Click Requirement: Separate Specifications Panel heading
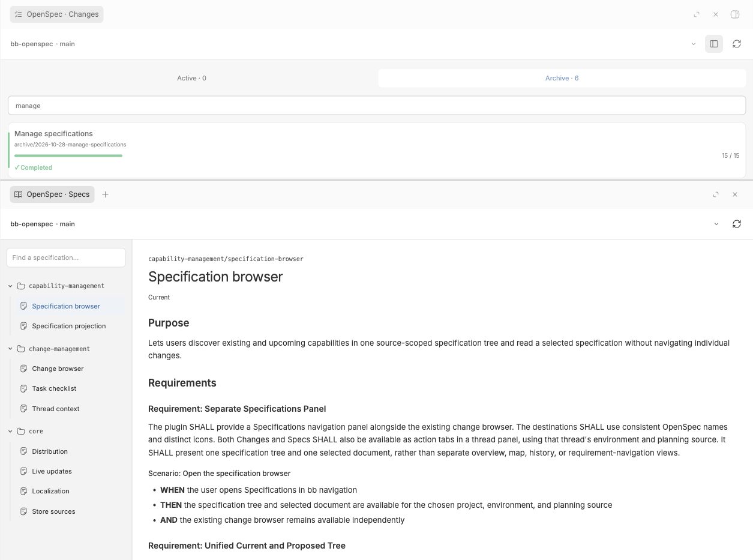The width and height of the screenshot is (753, 560). 237,409
